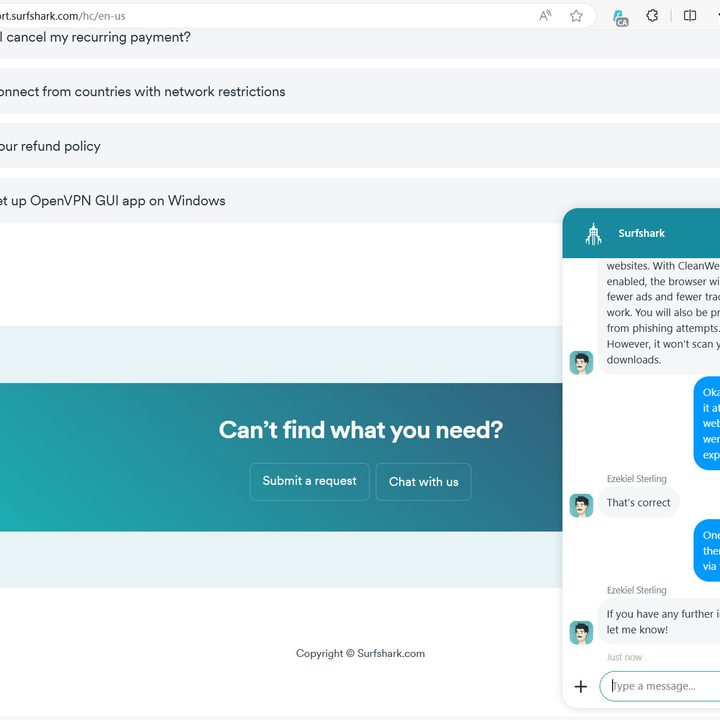Add page to favorites with star icon
720x720 pixels.
(x=576, y=16)
